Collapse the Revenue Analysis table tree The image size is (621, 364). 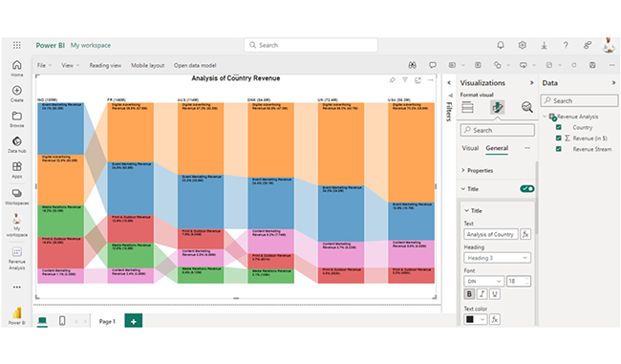(545, 117)
